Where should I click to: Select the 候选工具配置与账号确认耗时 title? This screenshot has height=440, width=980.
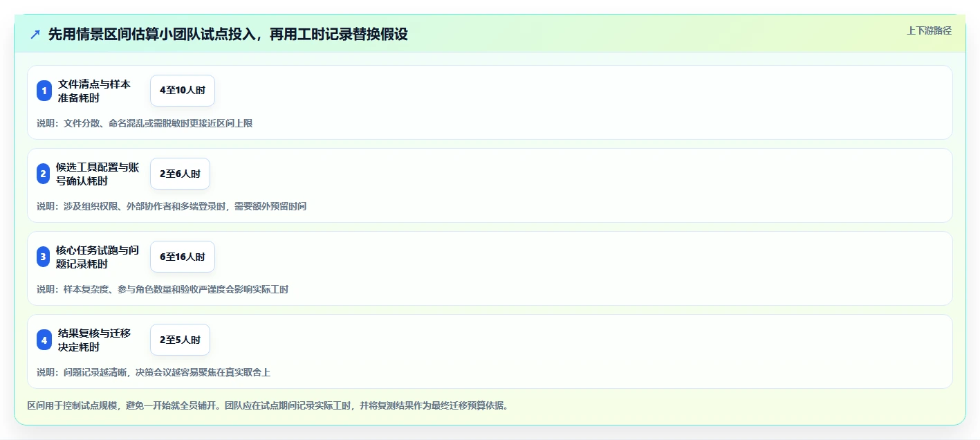(98, 174)
